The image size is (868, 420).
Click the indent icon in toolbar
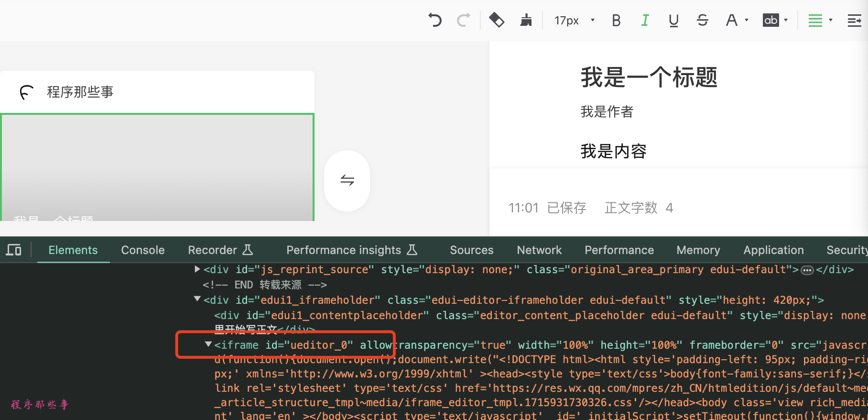854,20
